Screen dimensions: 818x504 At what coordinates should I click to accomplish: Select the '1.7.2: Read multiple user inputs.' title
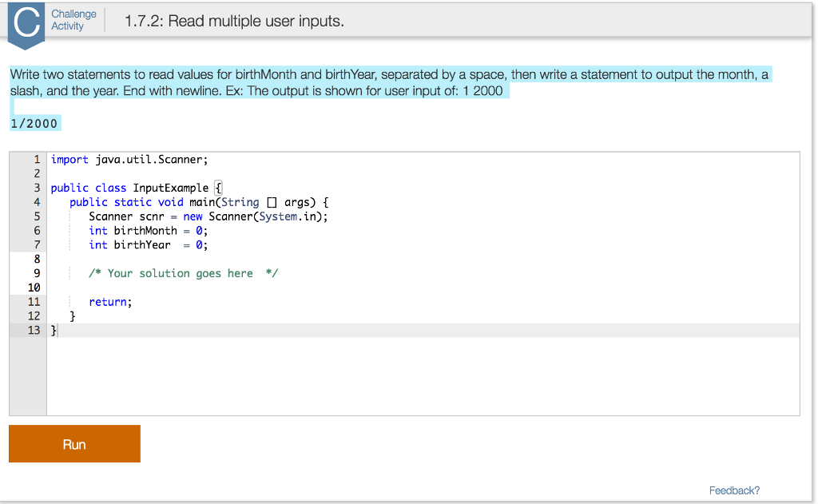(235, 22)
